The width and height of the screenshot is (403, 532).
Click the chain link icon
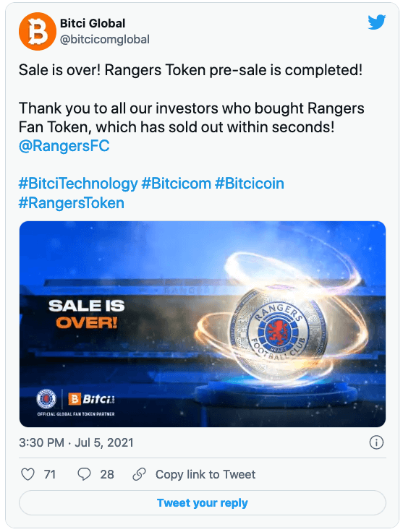[x=139, y=474]
